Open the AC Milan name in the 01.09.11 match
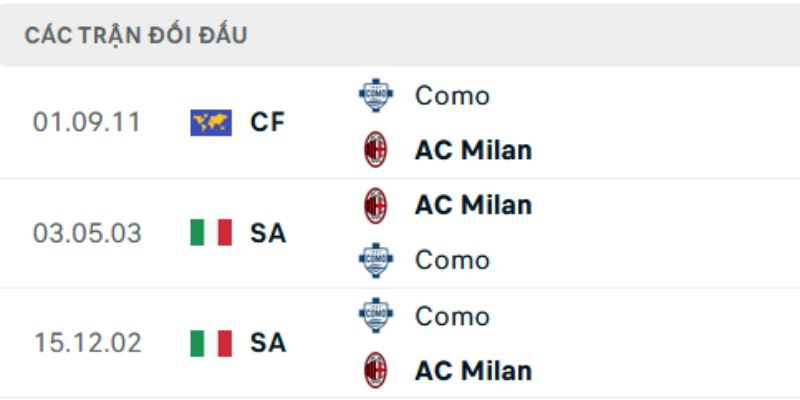 click(473, 150)
